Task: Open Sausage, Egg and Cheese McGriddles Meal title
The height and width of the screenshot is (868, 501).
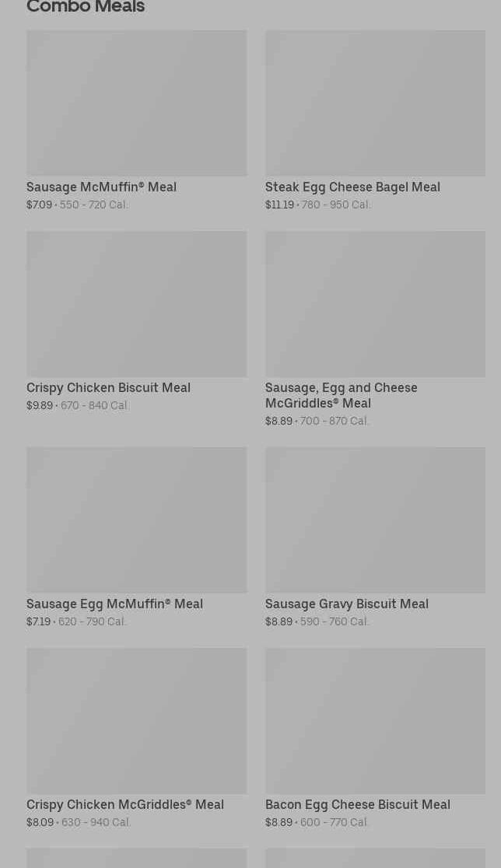Action: 341,395
